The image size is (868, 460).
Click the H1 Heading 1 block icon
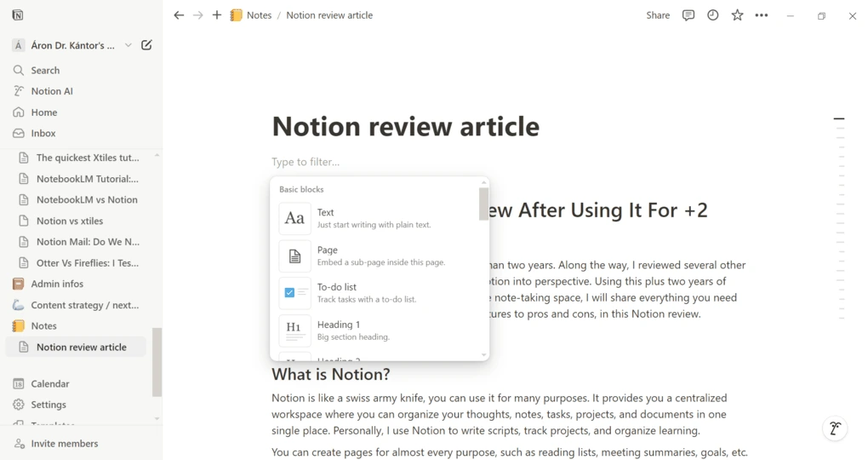[x=294, y=331]
